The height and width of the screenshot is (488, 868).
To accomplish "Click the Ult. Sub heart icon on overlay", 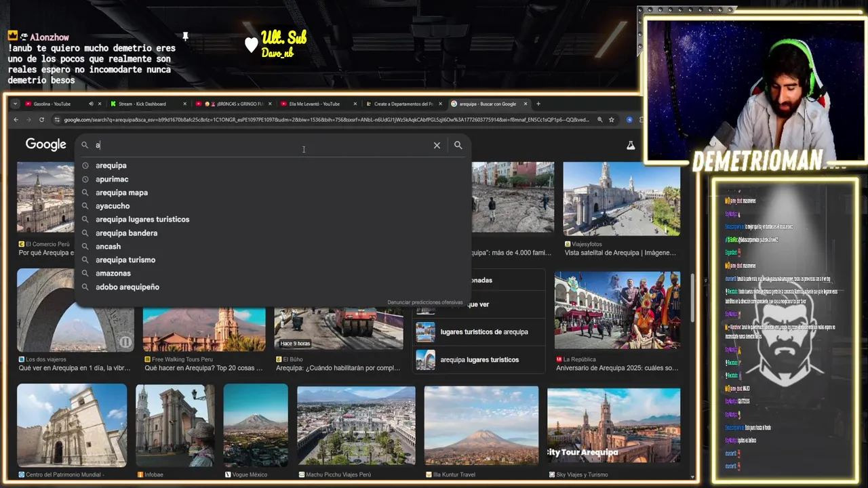I will click(x=252, y=45).
